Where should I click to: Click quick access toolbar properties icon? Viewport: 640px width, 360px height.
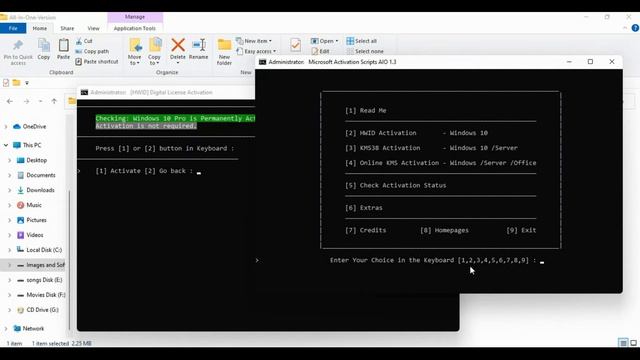(6, 83)
